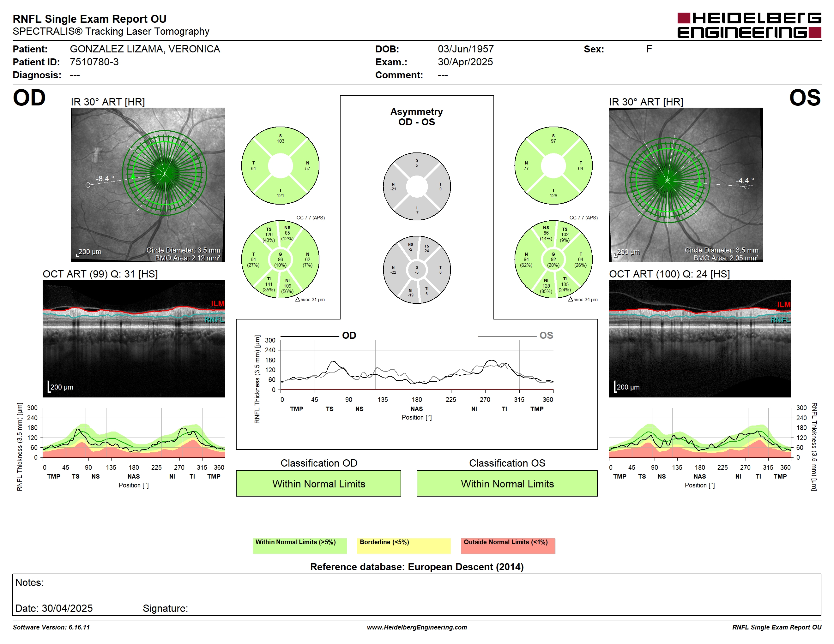Click the Sex value F
Screen dimensions: 834x644
click(649, 49)
